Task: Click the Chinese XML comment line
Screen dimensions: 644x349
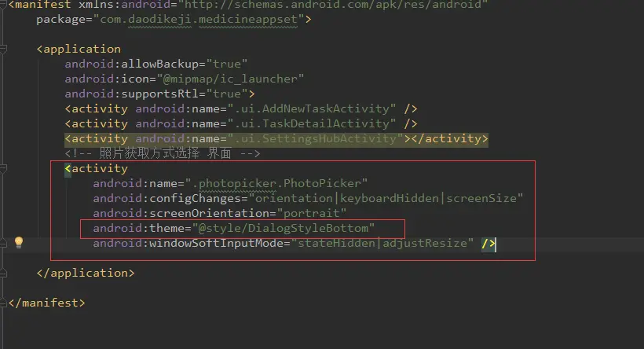Action: pyautogui.click(x=163, y=154)
